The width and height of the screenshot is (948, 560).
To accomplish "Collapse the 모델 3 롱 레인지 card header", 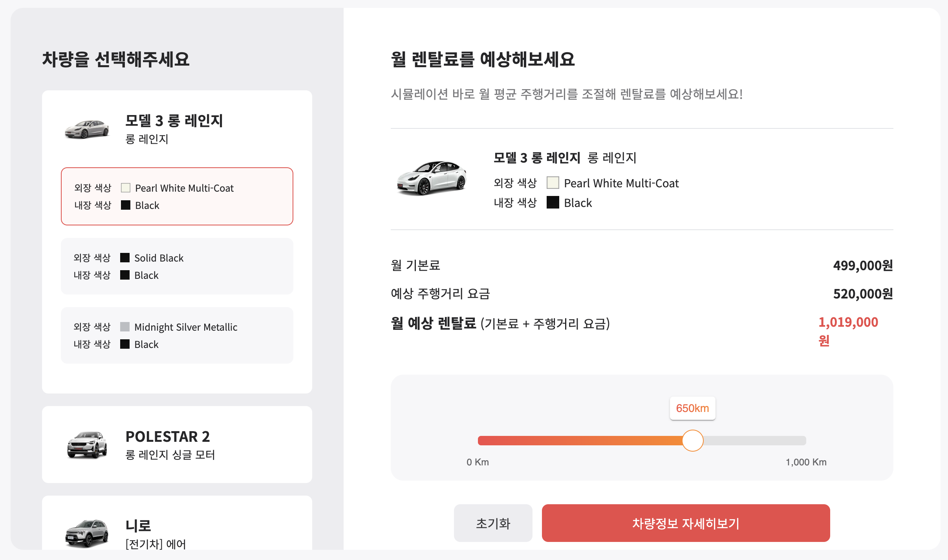I will tap(177, 129).
